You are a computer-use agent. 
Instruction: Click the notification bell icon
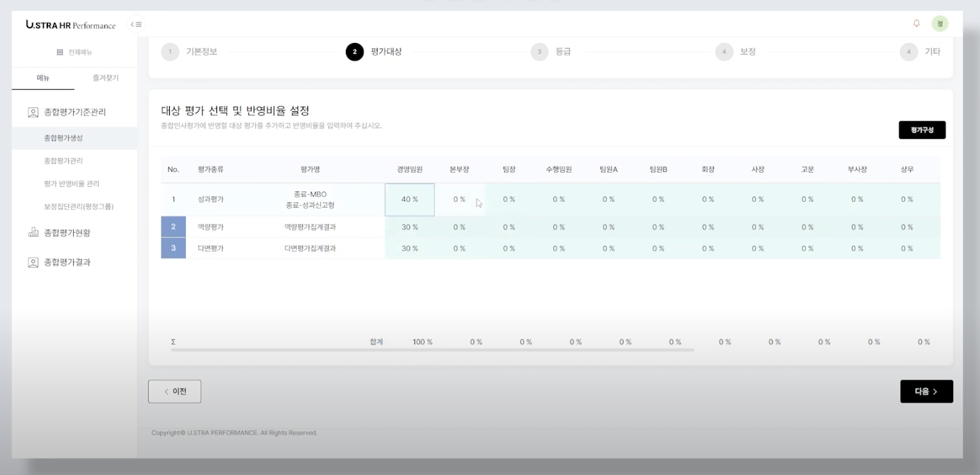tap(917, 24)
